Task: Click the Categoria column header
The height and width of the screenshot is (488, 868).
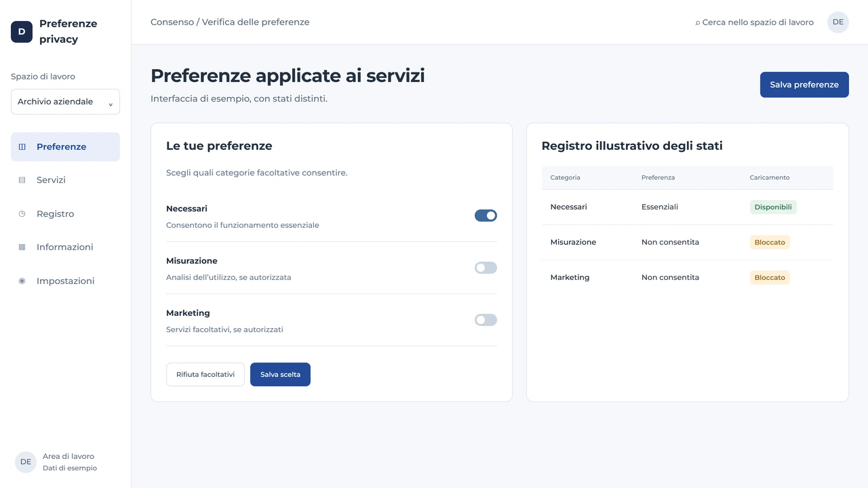Action: pyautogui.click(x=565, y=178)
